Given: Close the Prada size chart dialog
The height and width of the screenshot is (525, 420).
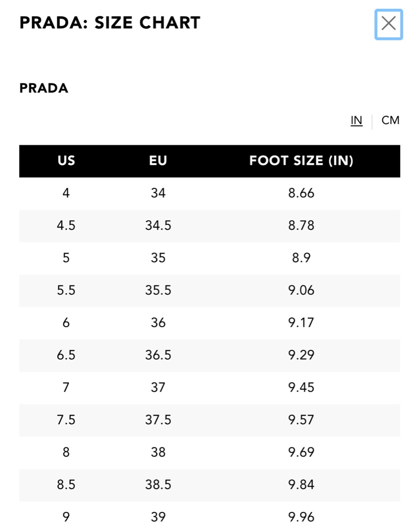Looking at the screenshot, I should (x=388, y=24).
